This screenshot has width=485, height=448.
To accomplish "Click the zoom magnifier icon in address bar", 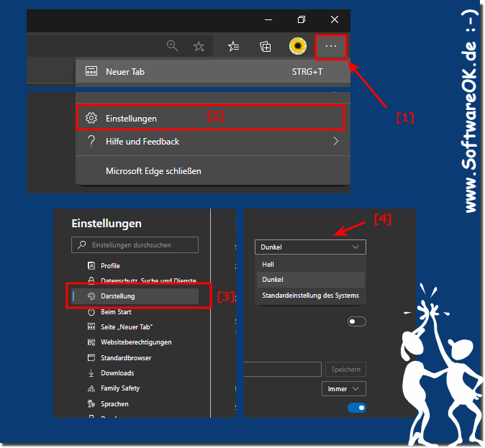I will point(172,46).
